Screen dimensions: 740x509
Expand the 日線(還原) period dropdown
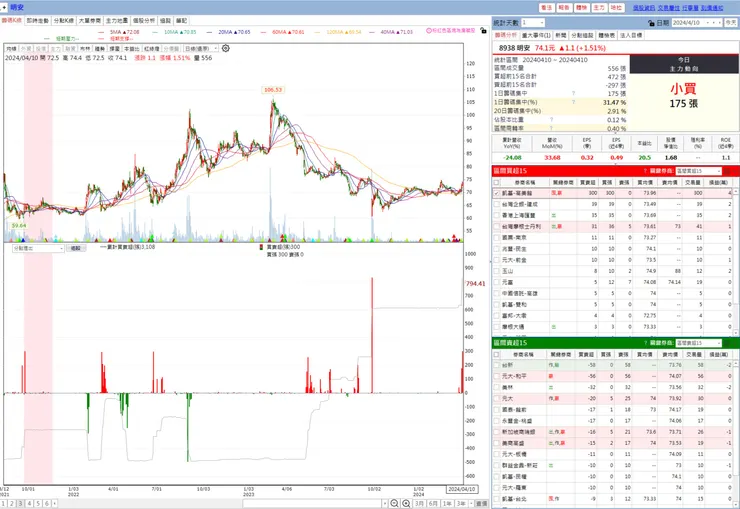201,49
